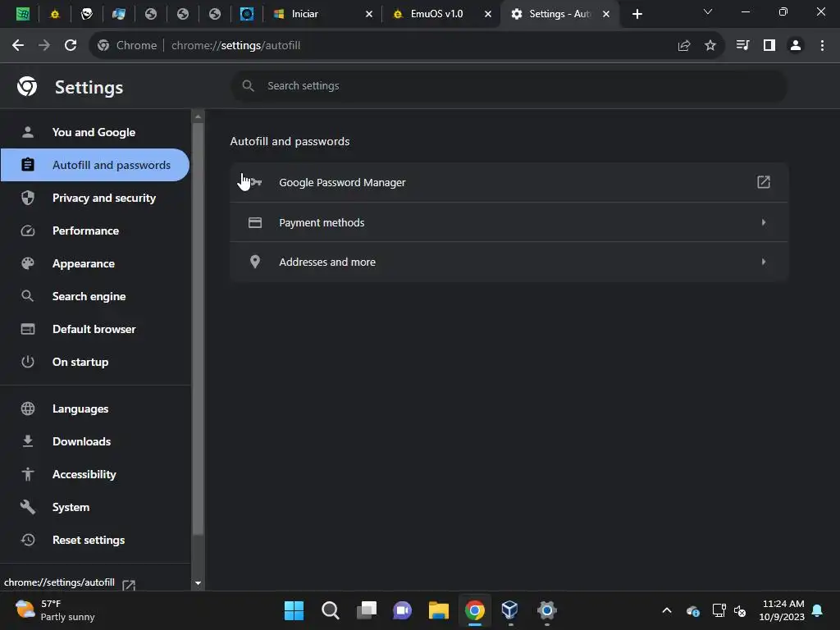
Task: Click the sidebar scroll up arrow
Action: coord(199,116)
